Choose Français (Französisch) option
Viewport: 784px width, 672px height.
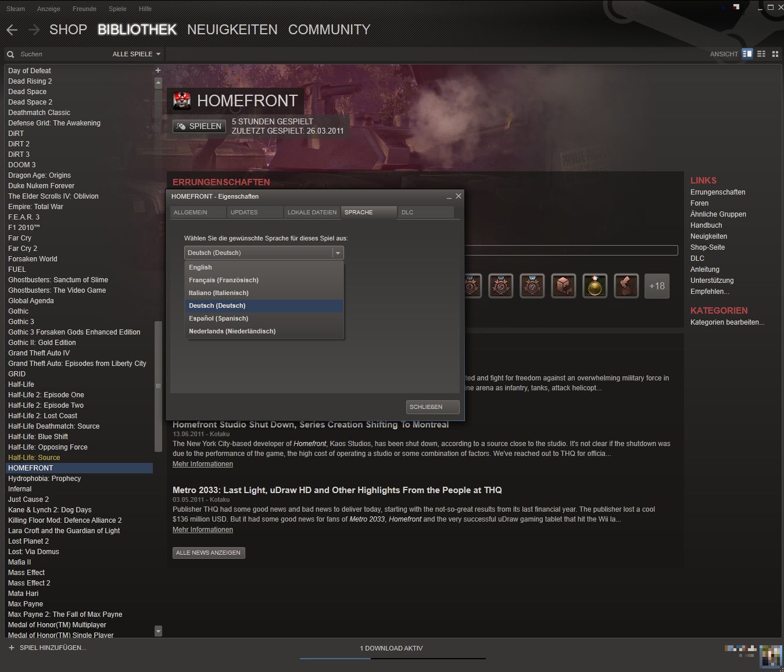point(264,280)
